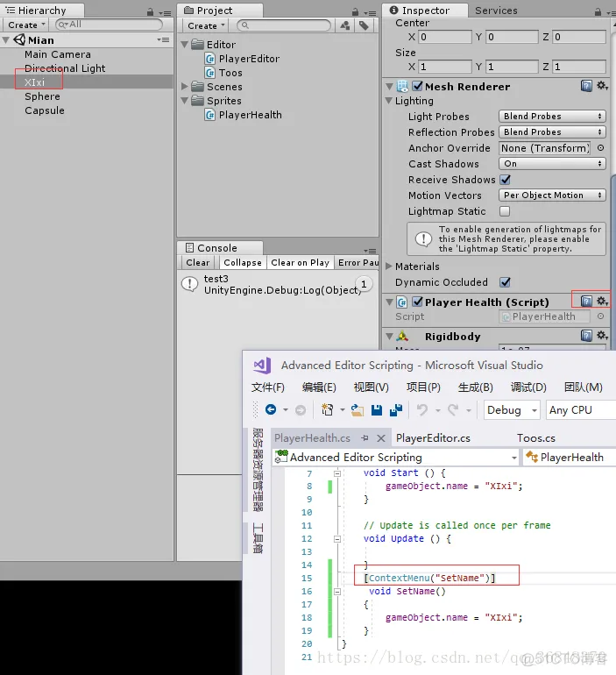This screenshot has height=675, width=616.
Task: Open Reflection Probes dropdown
Action: (x=552, y=131)
